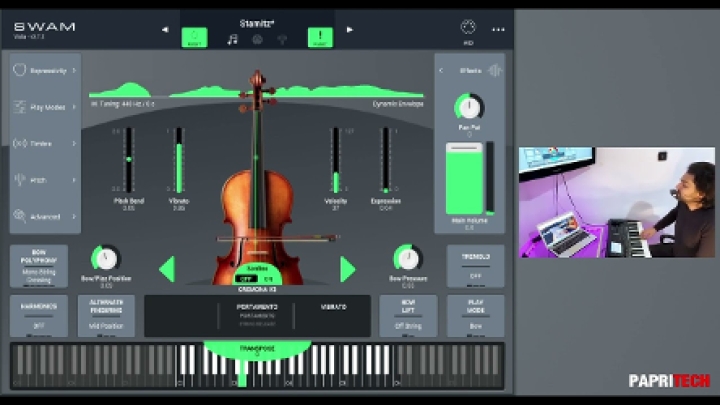Click the output level meter beside Main Volume
720x405 pixels.
(490, 178)
